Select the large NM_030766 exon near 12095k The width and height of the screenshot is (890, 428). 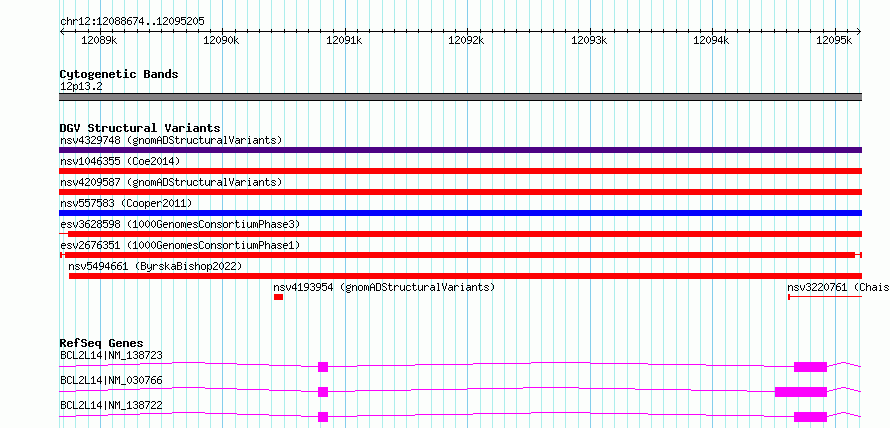point(801,392)
